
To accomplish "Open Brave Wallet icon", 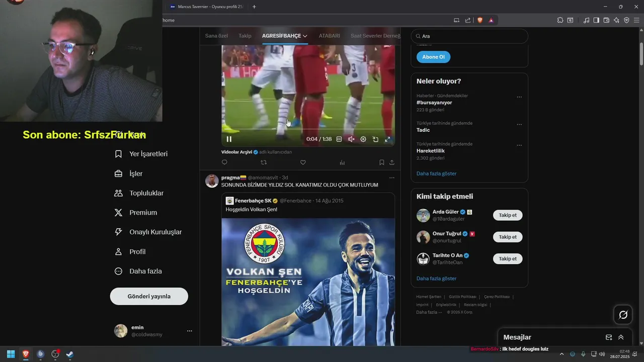I will (x=606, y=20).
